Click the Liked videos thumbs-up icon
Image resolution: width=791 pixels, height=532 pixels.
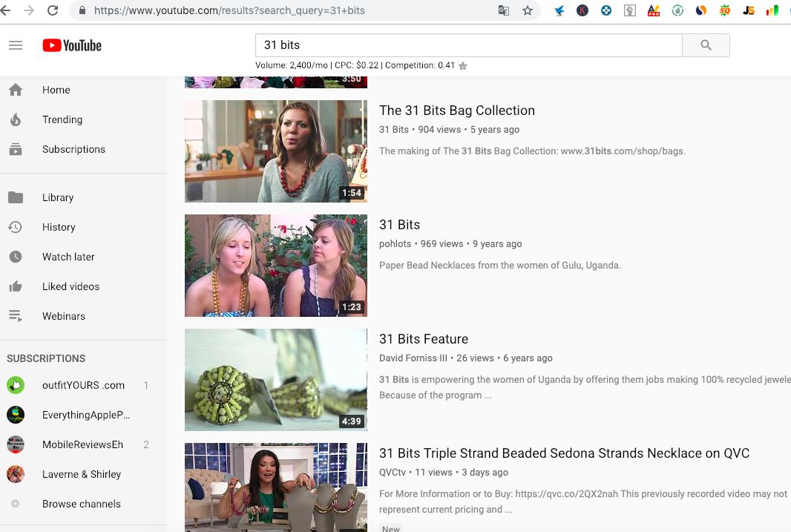[16, 286]
